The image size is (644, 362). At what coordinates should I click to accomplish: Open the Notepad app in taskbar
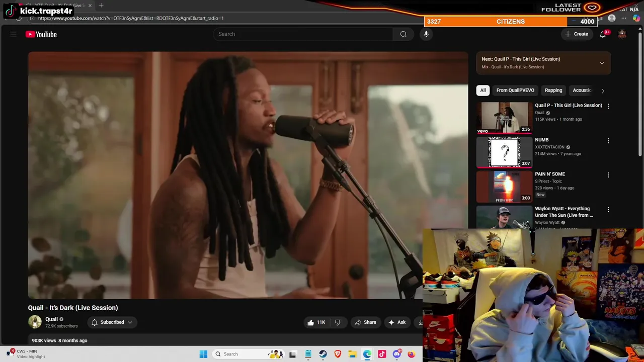[308, 354]
